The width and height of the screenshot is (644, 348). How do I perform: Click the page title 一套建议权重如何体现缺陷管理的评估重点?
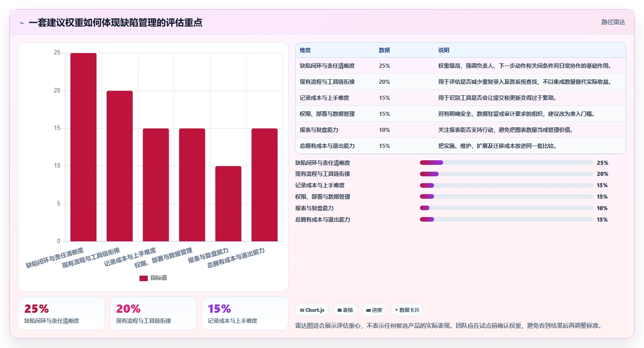pos(115,22)
